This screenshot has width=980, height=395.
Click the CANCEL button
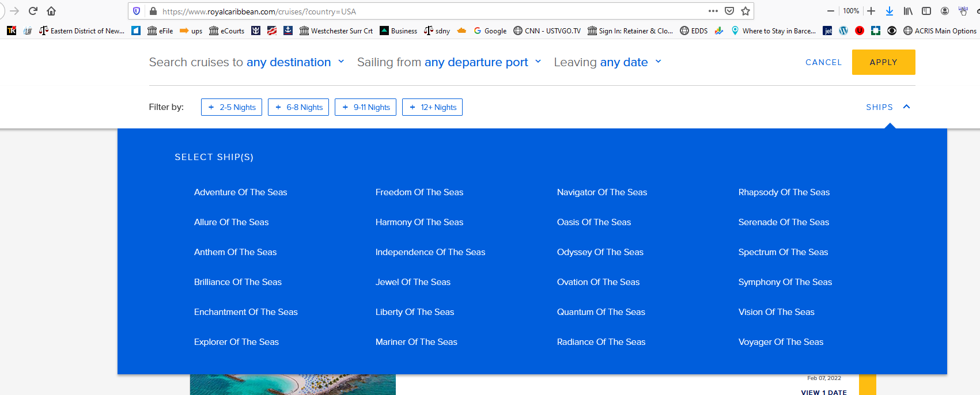click(823, 62)
